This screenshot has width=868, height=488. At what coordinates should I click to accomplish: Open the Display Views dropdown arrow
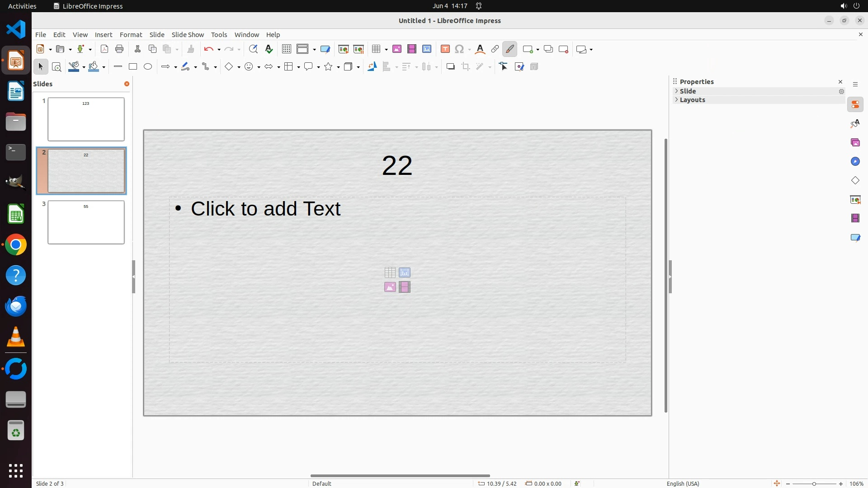click(314, 49)
